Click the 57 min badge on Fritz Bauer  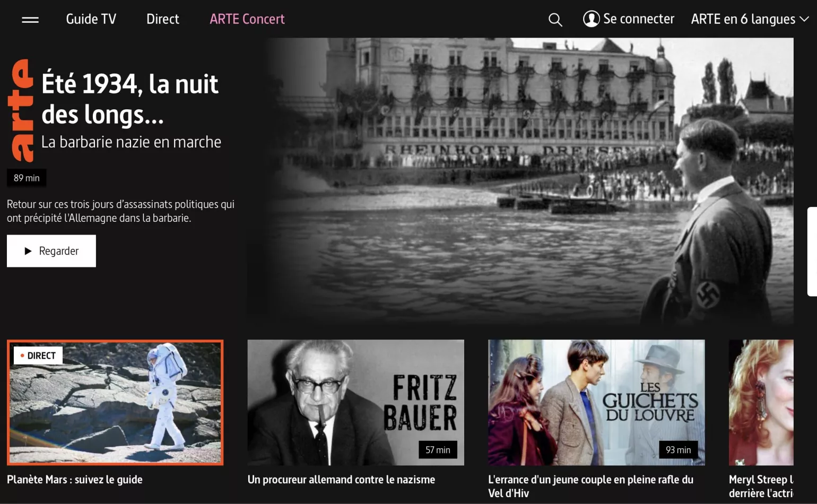coord(437,449)
